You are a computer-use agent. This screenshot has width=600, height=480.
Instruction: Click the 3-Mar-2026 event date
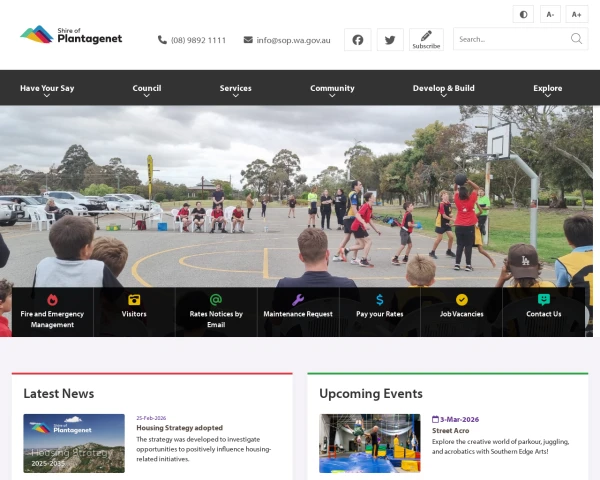point(459,420)
